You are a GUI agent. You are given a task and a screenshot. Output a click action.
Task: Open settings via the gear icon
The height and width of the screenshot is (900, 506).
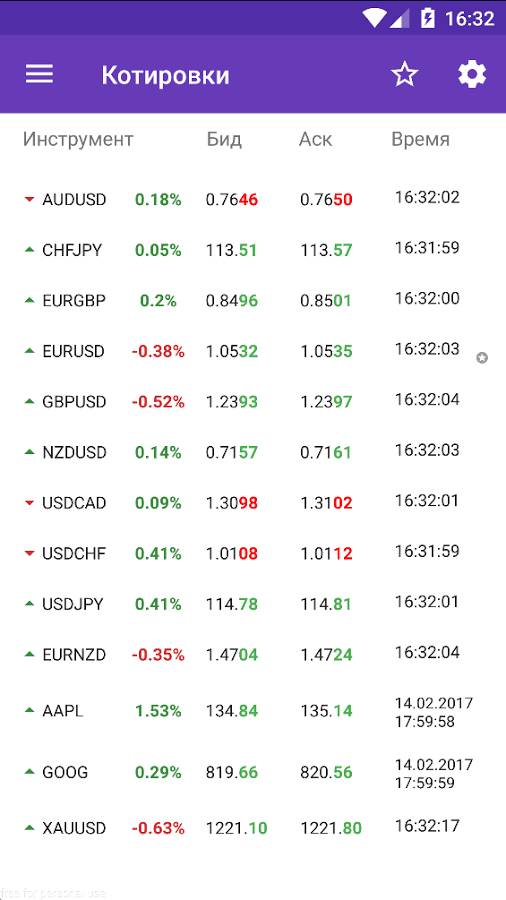[472, 75]
